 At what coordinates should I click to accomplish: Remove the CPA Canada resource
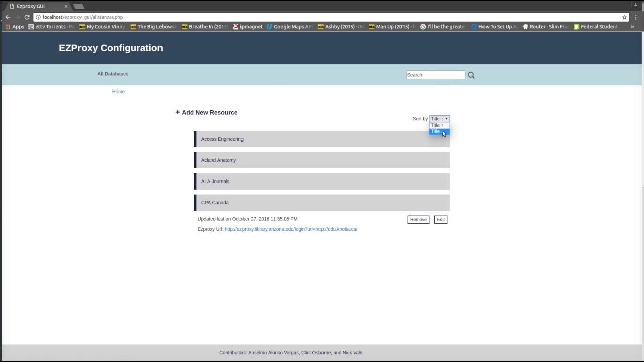418,219
